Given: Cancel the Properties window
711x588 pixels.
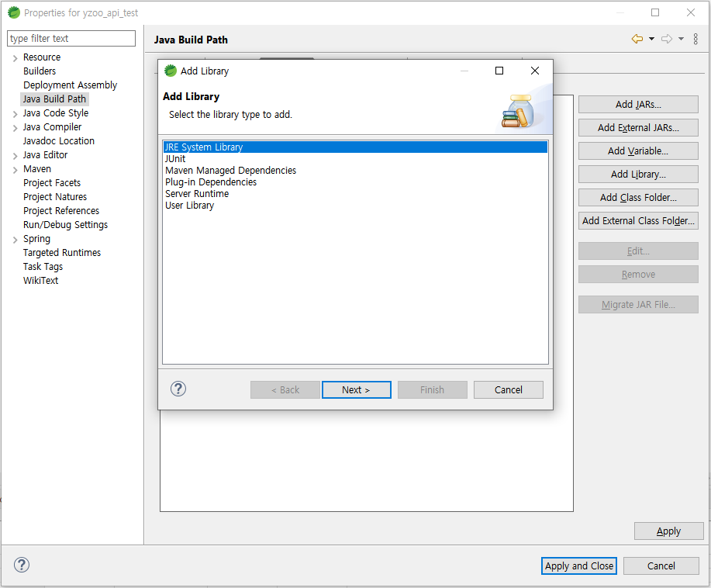Looking at the screenshot, I should click(661, 566).
